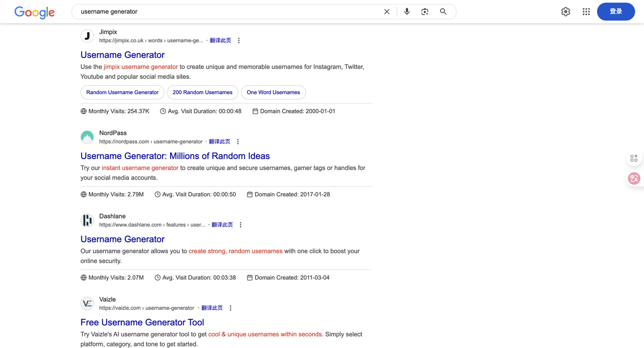644x348 pixels.
Task: Clear the search box text
Action: point(386,12)
